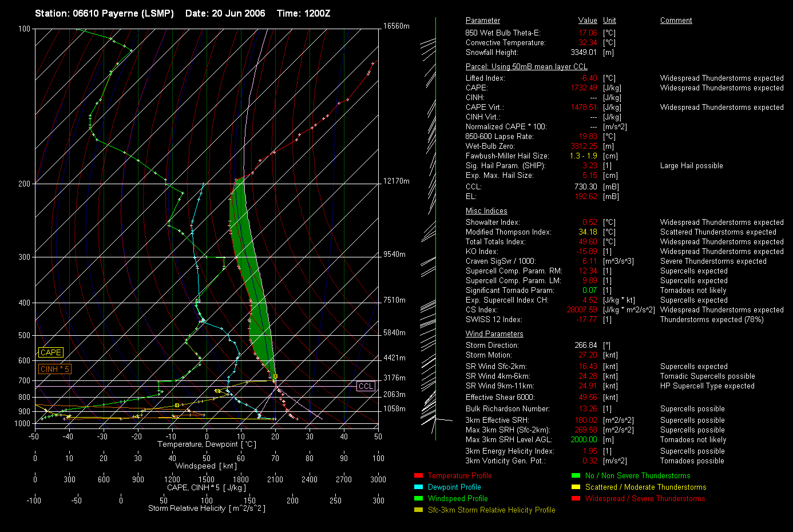Click the red Widespread Severe Thunderstorms swatch
Viewport: 793px width, 532px height.
(576, 498)
